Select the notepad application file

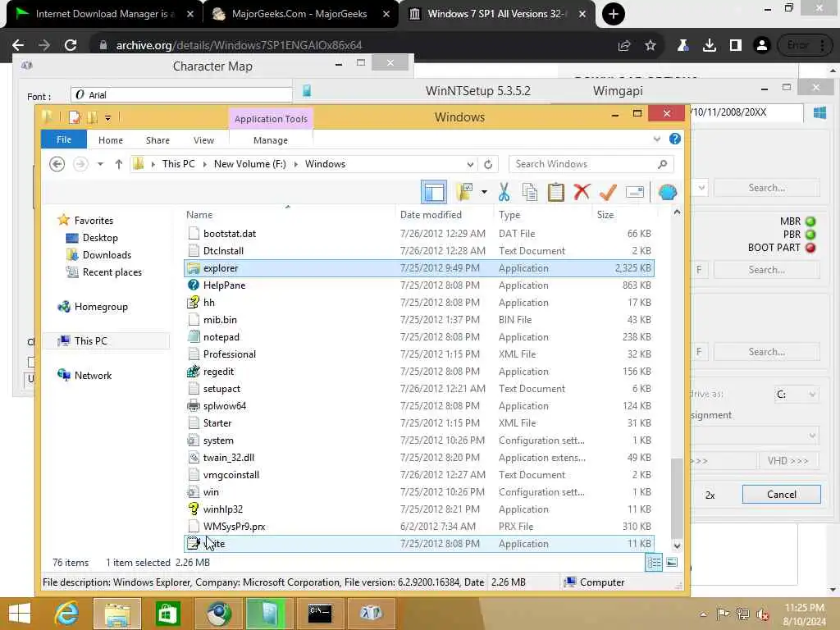click(419, 337)
